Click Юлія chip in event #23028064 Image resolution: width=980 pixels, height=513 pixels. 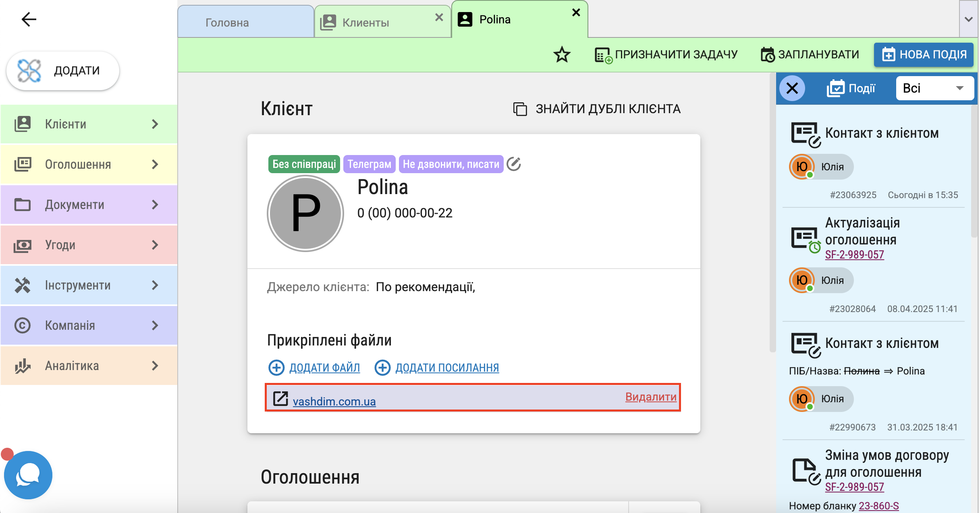tap(821, 280)
